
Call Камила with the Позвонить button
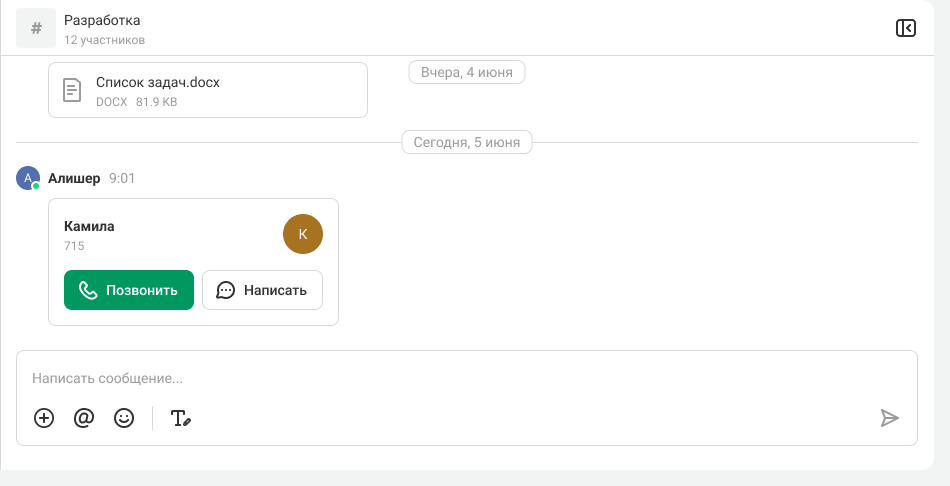(129, 290)
